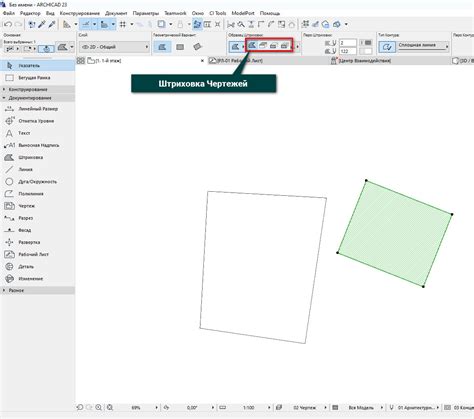Open the Документ menu
Screen dimensions: 474x419
(116, 13)
